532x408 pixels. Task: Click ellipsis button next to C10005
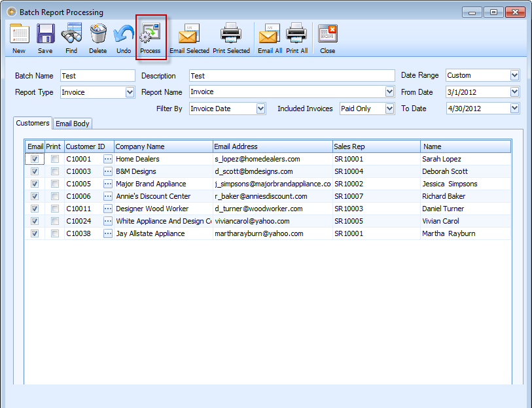[x=108, y=184]
